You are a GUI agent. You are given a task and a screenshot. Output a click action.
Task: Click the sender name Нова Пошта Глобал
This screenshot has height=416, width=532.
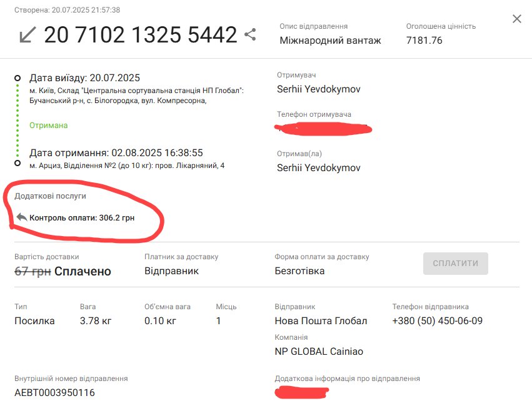point(321,321)
